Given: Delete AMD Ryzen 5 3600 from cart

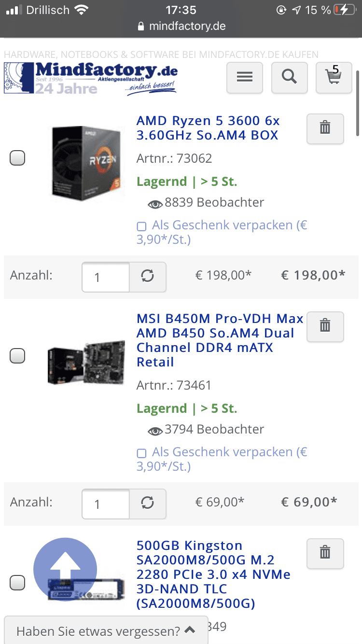Looking at the screenshot, I should click(x=325, y=128).
